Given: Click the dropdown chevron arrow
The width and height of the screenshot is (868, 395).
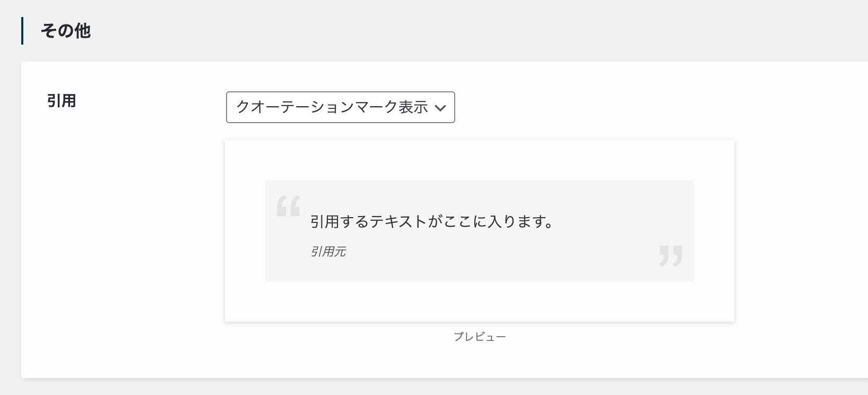Looking at the screenshot, I should click(x=440, y=108).
